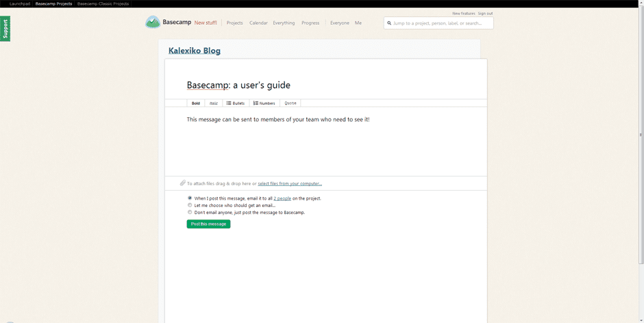Toggle Italic text formatting
The height and width of the screenshot is (323, 644).
pyautogui.click(x=214, y=104)
